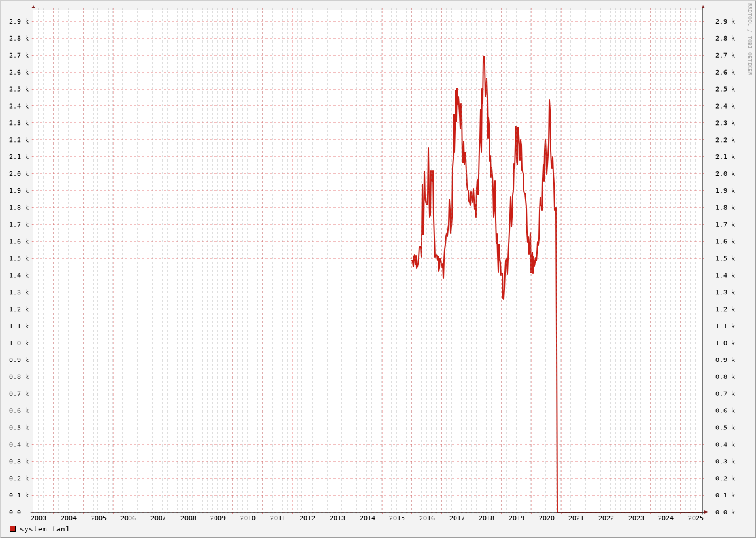756x538 pixels.
Task: Click the arrowhead atop the left y-axis
Action: (x=33, y=7)
